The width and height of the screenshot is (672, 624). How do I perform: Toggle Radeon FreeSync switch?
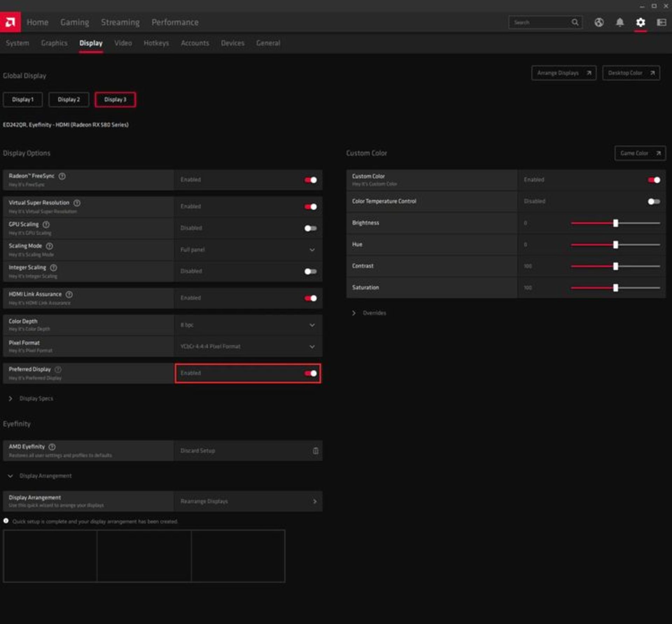(x=310, y=180)
